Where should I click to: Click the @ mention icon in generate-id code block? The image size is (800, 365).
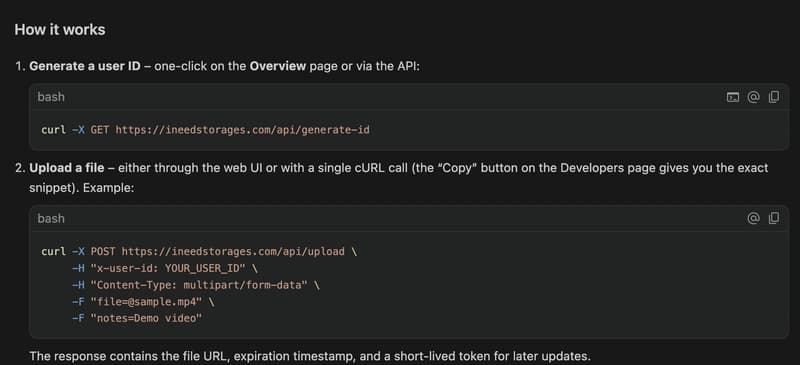753,97
